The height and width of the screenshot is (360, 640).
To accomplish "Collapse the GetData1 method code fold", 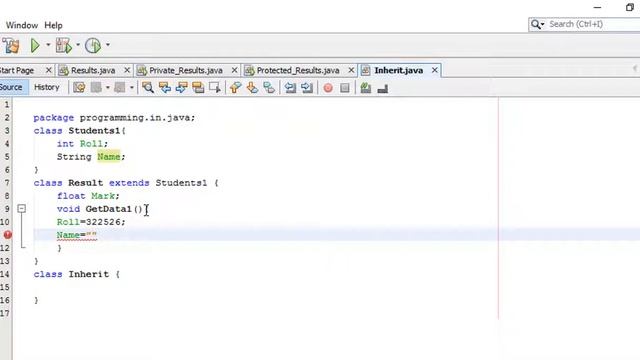I will (22, 209).
